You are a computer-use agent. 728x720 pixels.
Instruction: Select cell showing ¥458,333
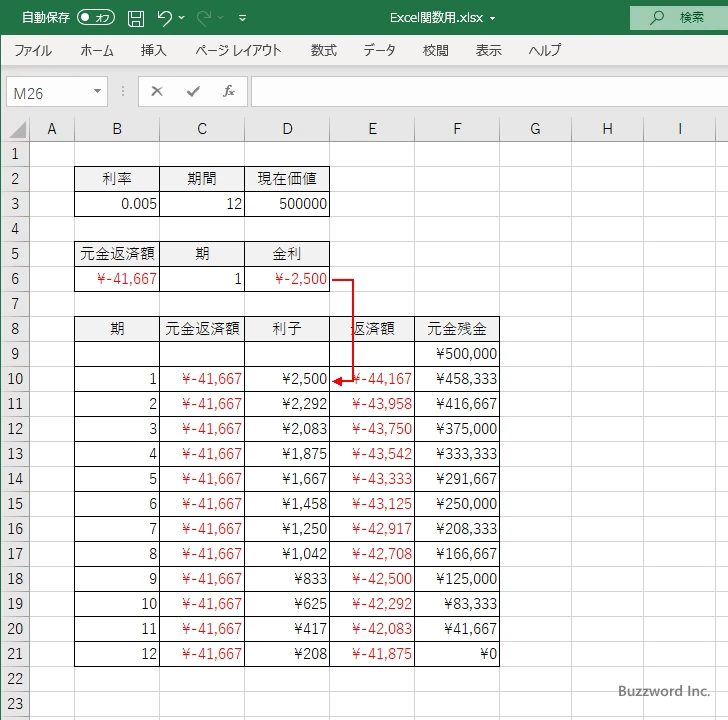[457, 379]
